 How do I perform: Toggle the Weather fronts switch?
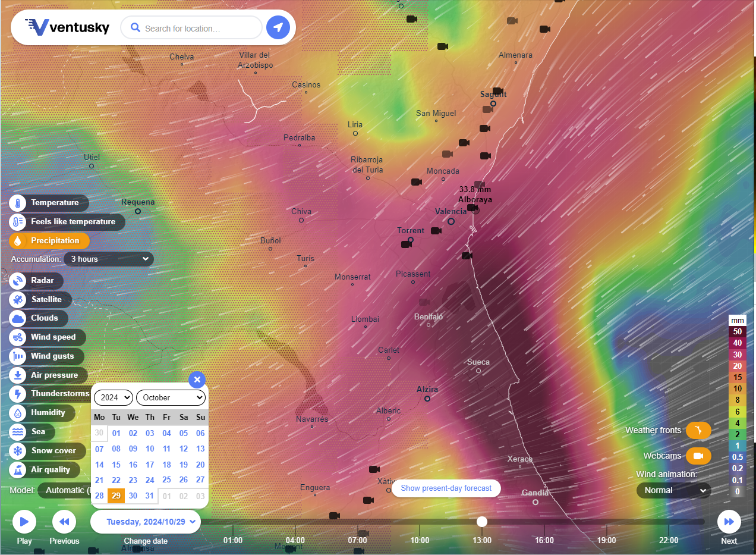(x=698, y=430)
